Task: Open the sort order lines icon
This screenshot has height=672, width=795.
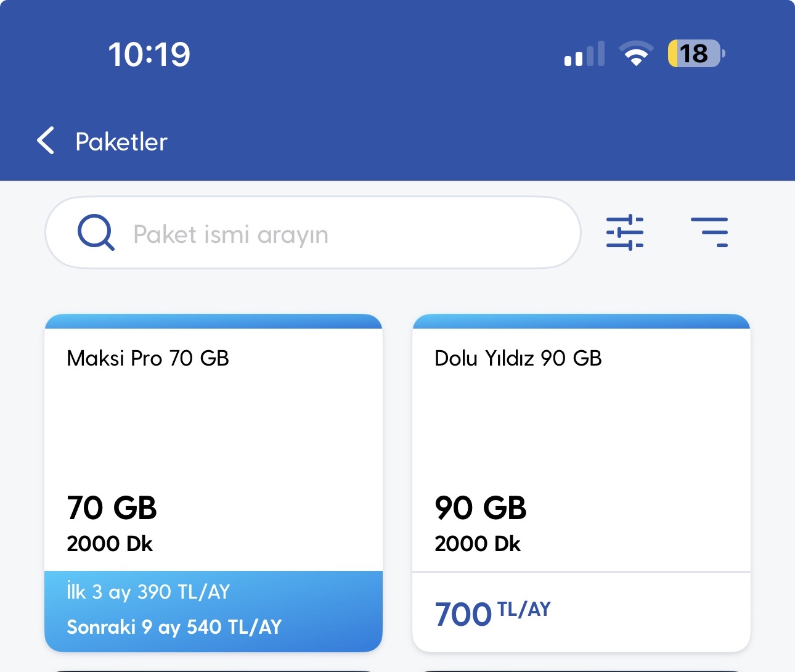Action: [709, 232]
